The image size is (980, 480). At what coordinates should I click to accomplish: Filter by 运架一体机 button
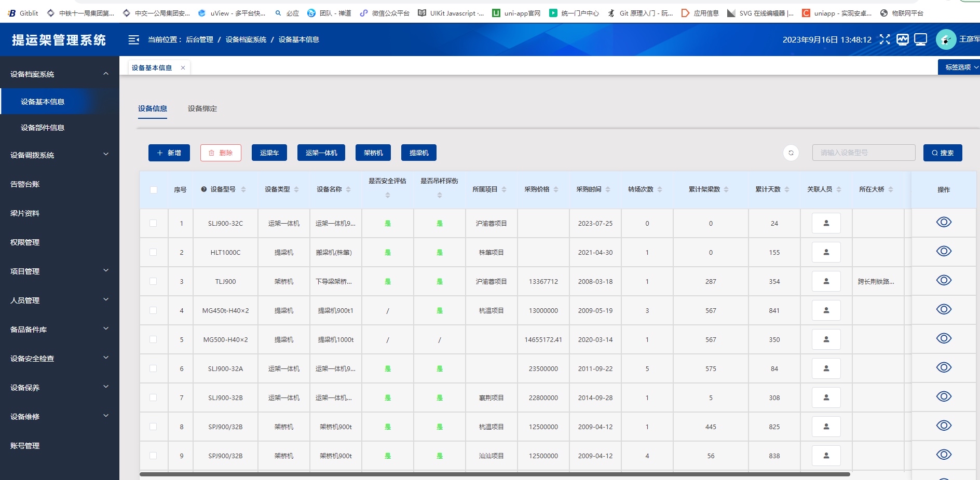pos(321,153)
